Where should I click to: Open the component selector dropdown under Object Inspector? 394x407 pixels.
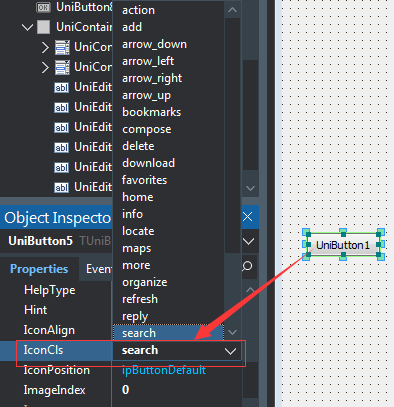coord(249,241)
